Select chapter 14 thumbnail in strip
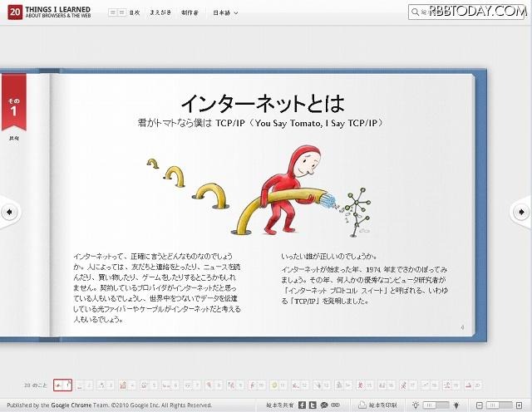Screen dimensions: 532x412 pyautogui.click(x=343, y=385)
